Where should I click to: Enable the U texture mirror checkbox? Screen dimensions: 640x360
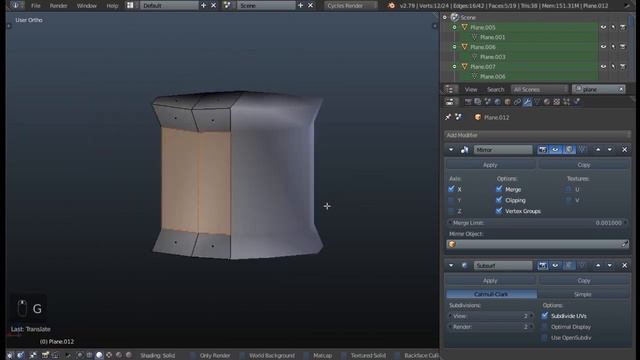tap(568, 189)
